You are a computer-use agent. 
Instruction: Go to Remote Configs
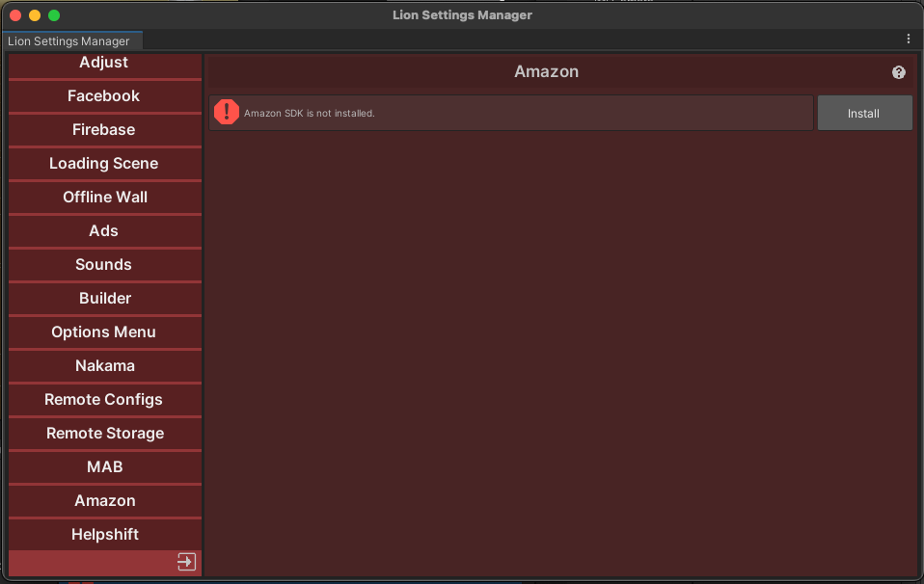click(105, 400)
